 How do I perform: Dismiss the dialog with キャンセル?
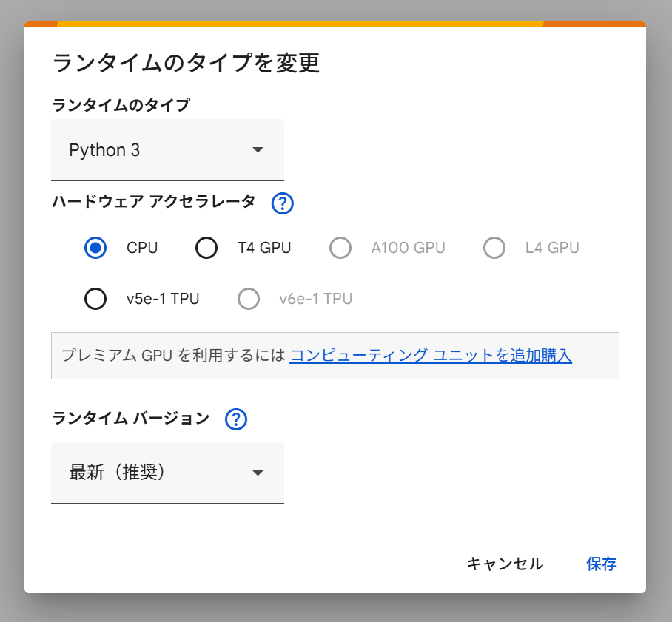coord(505,564)
